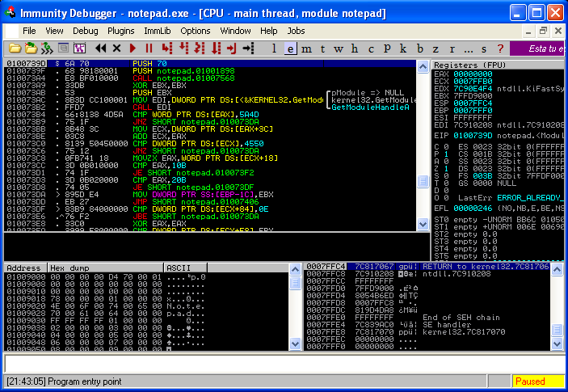This screenshot has height=392, width=568.
Task: Open the Debug menu
Action: [x=85, y=30]
